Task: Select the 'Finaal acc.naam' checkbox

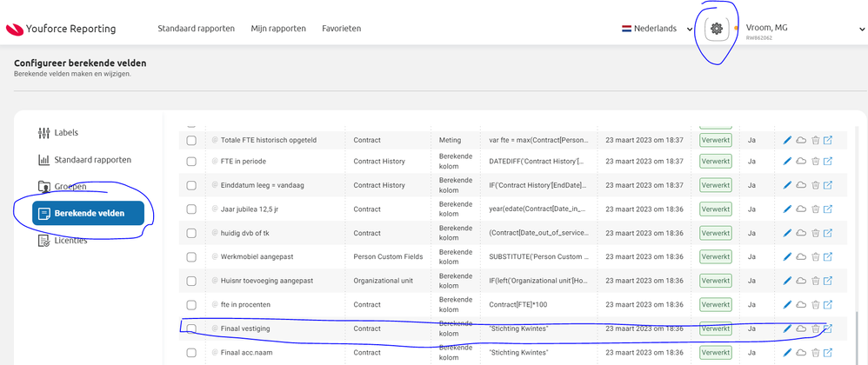Action: (191, 352)
